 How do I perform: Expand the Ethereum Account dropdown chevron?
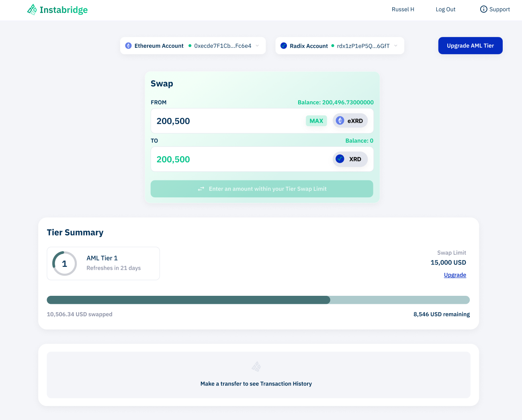coord(257,46)
